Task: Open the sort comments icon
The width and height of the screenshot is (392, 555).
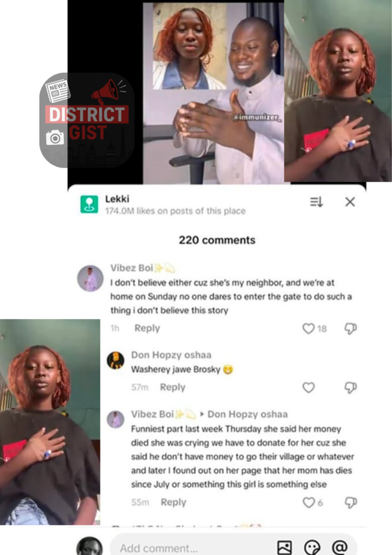Action: [316, 202]
